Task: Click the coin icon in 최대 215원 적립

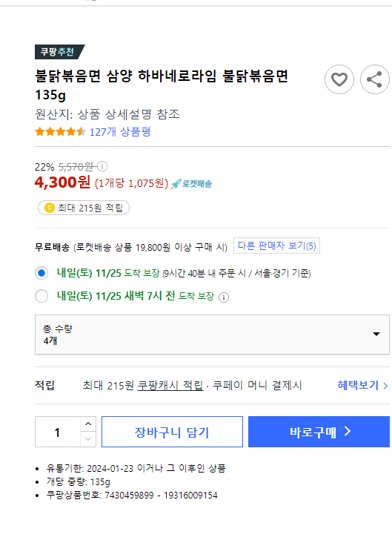Action: pyautogui.click(x=50, y=208)
